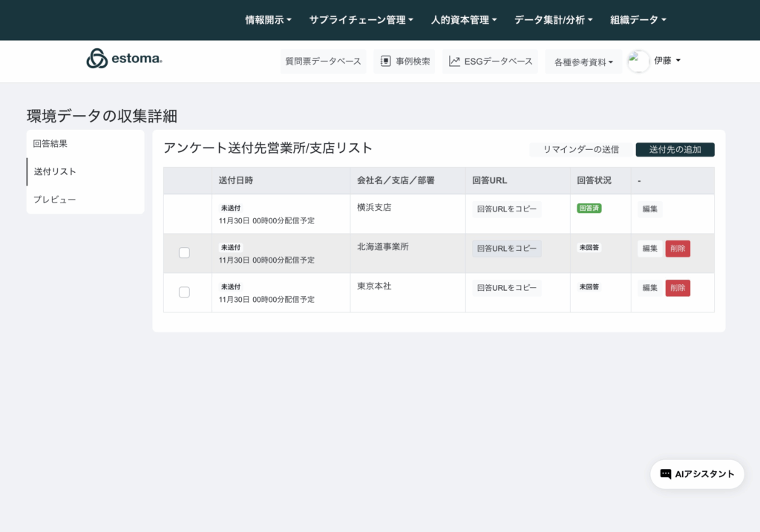Tick the checkbox for 北海道事業所 row
This screenshot has width=760, height=532.
(x=184, y=253)
